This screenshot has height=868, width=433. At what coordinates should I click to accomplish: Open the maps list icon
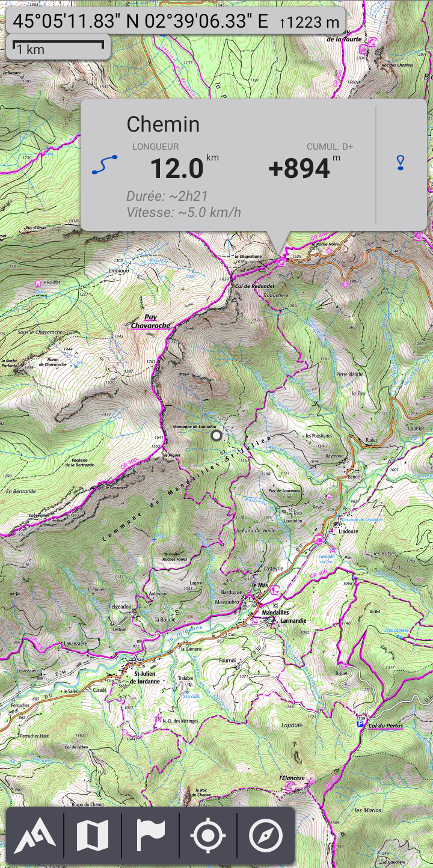pyautogui.click(x=93, y=836)
